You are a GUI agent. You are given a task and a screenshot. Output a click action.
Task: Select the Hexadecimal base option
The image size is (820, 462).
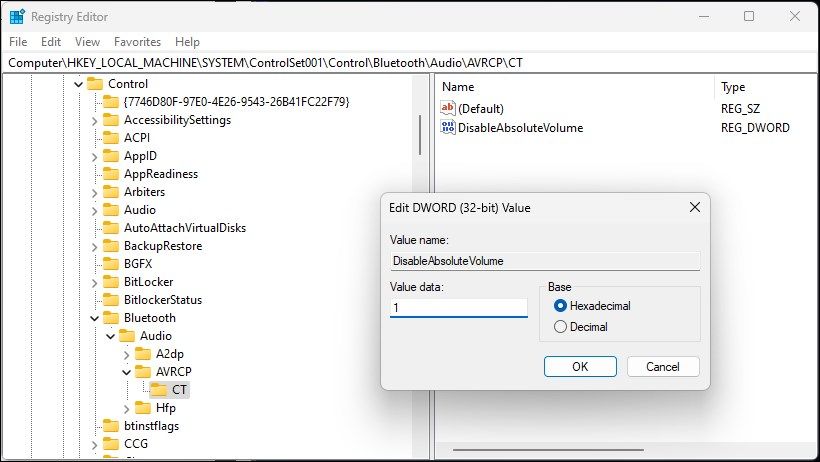[x=560, y=306]
